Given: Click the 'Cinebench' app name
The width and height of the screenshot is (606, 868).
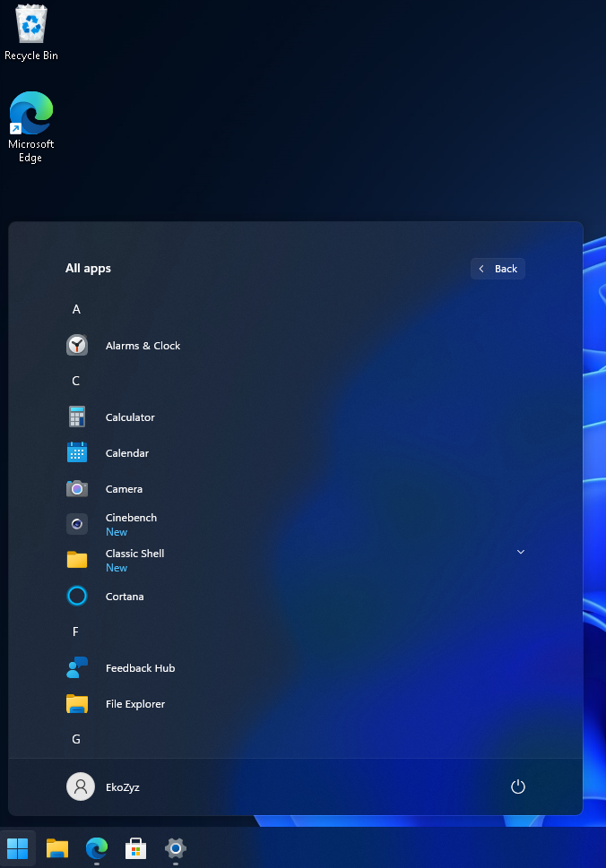Looking at the screenshot, I should 131,518.
